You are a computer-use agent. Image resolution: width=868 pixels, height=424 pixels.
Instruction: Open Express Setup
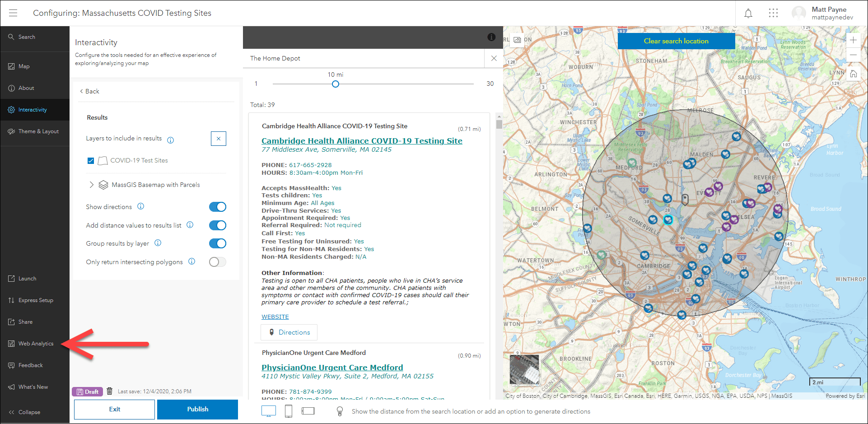pyautogui.click(x=35, y=300)
